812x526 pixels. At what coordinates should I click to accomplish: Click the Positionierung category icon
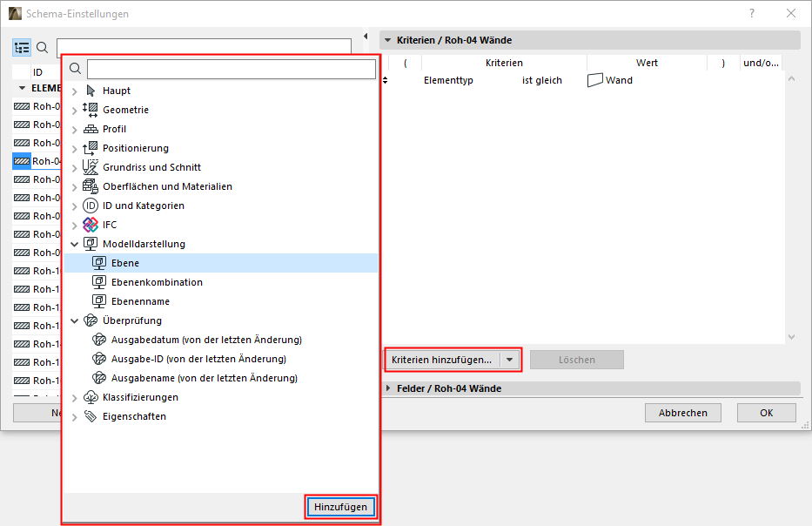click(91, 148)
